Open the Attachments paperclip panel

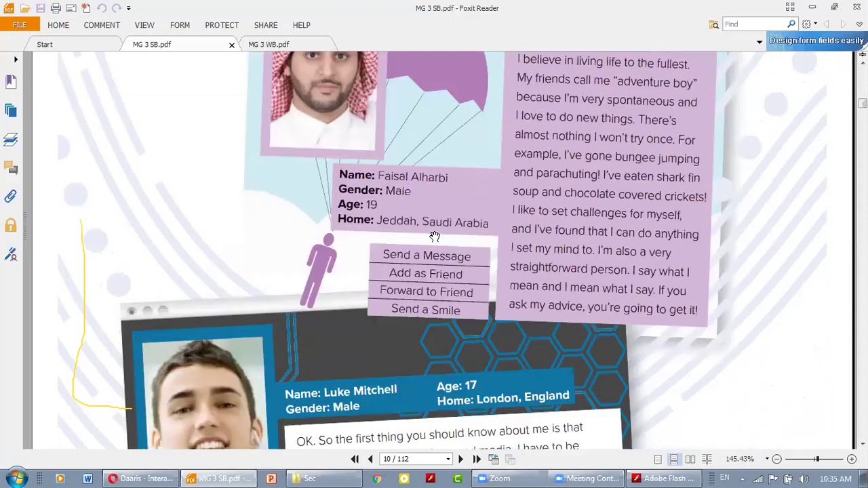[x=11, y=197]
